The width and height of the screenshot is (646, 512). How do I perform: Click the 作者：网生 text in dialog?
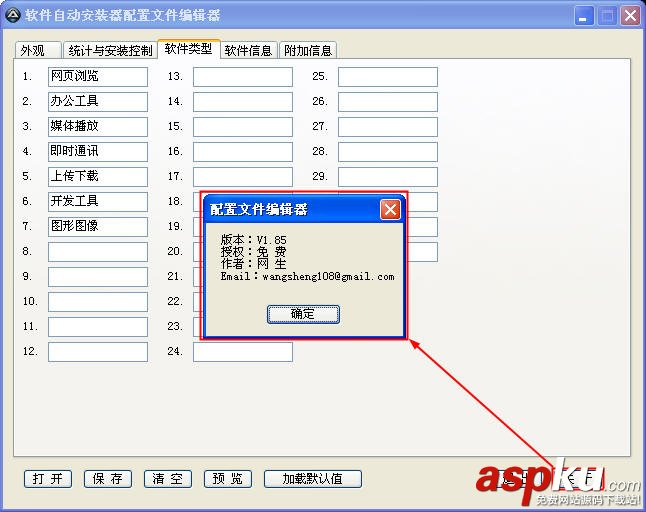pyautogui.click(x=253, y=264)
